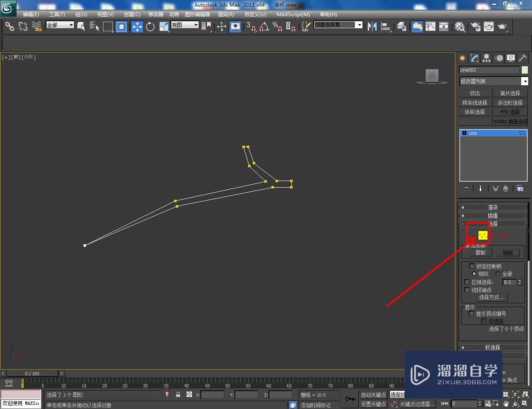Click the Render Production teapot icon
This screenshot has width=532, height=409.
(502, 27)
